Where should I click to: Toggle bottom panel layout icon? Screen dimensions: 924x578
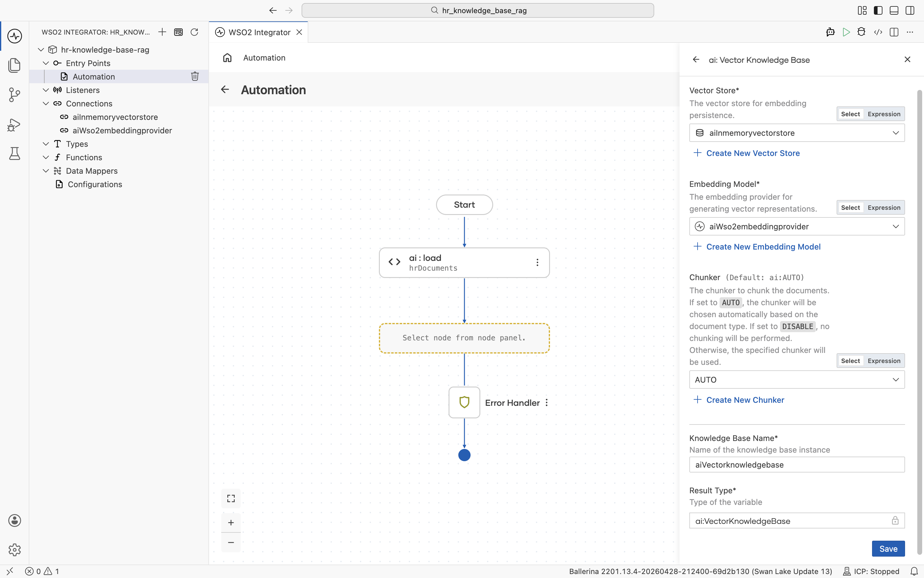894,10
